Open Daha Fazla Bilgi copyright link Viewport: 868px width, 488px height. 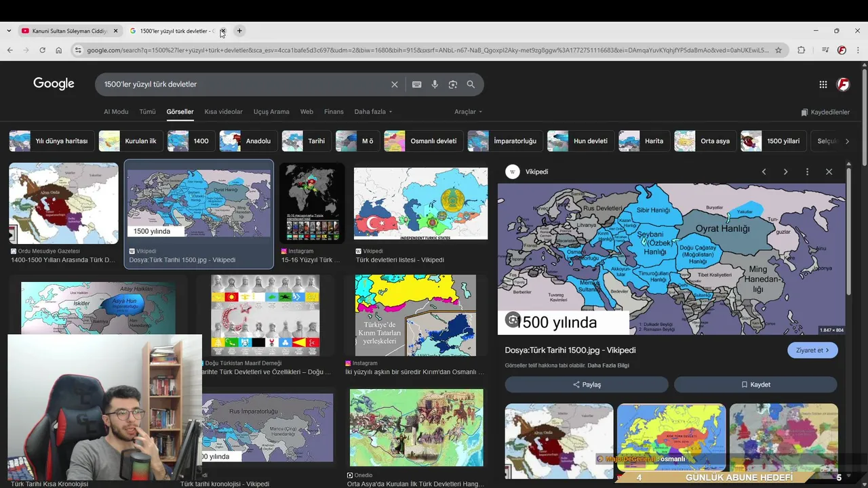[x=608, y=365]
